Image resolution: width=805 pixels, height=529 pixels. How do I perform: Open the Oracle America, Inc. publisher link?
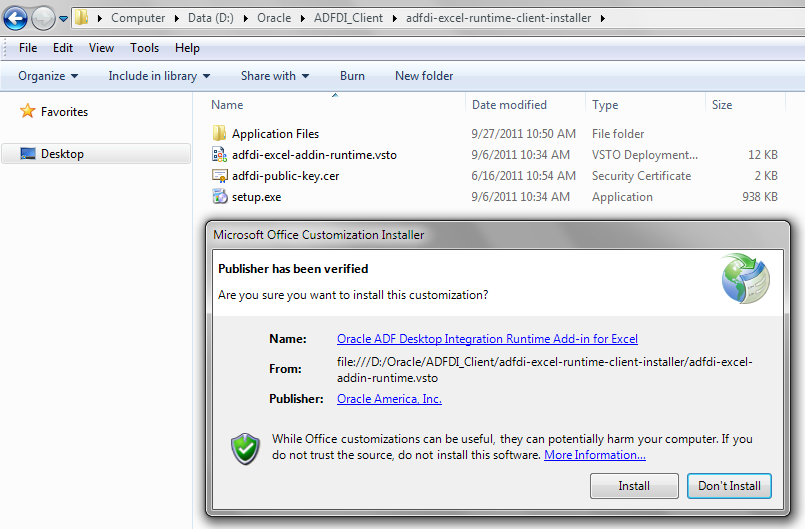(389, 399)
